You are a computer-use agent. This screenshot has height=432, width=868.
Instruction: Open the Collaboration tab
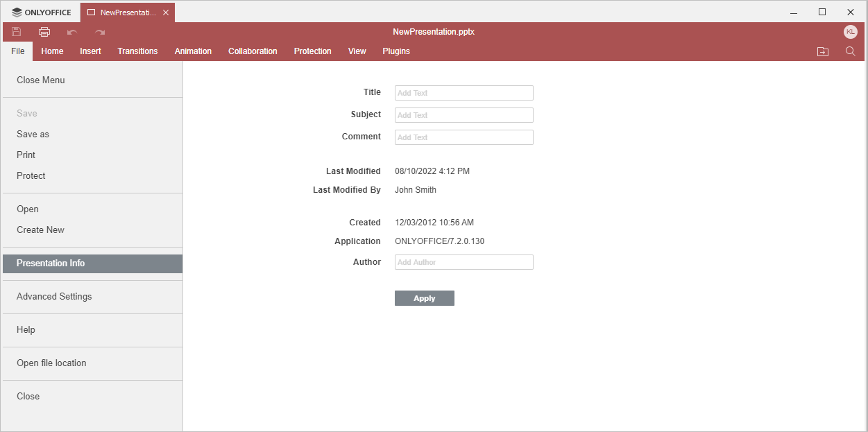coord(253,51)
